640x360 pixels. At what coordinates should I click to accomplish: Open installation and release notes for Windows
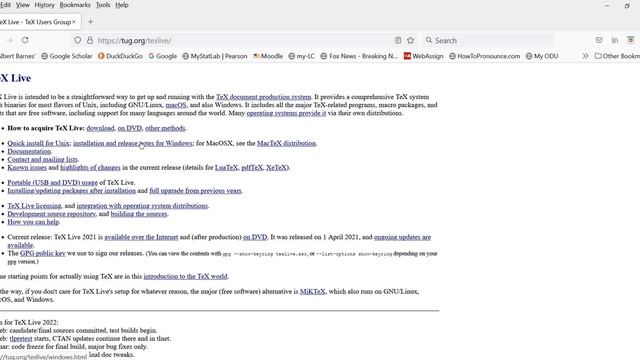133,143
